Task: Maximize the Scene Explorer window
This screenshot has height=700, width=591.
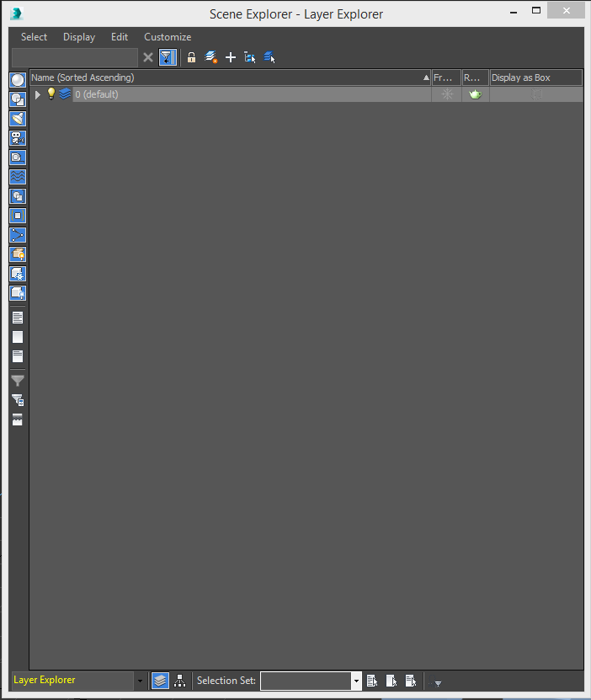Action: pos(536,11)
